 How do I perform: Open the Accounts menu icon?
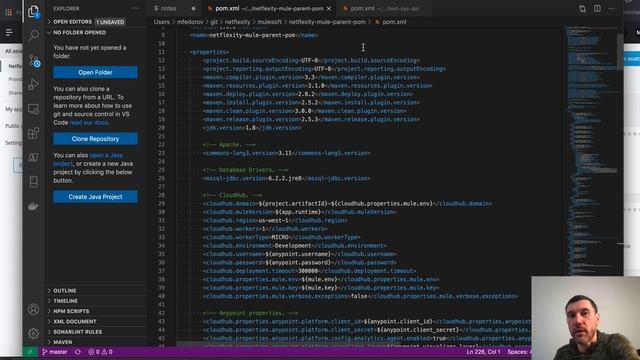pos(33,309)
